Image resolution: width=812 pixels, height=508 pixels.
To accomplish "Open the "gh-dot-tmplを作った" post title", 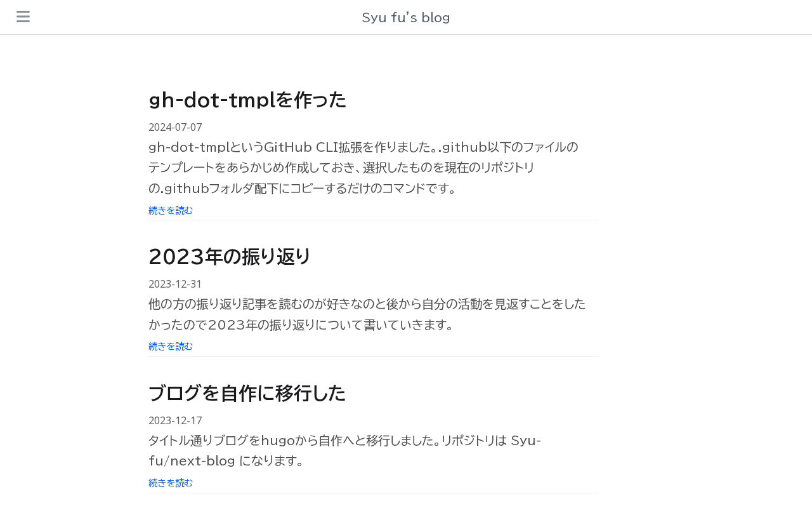I will [247, 100].
